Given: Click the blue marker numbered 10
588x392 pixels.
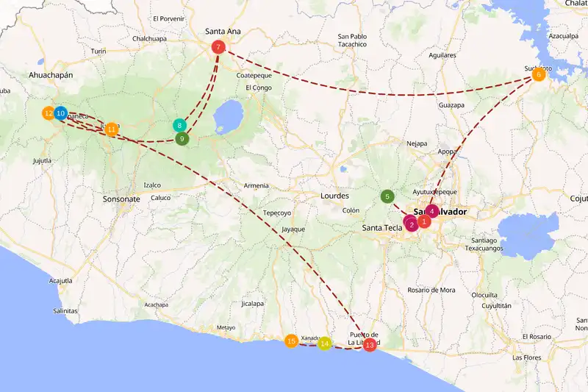Looking at the screenshot, I should pyautogui.click(x=61, y=113).
